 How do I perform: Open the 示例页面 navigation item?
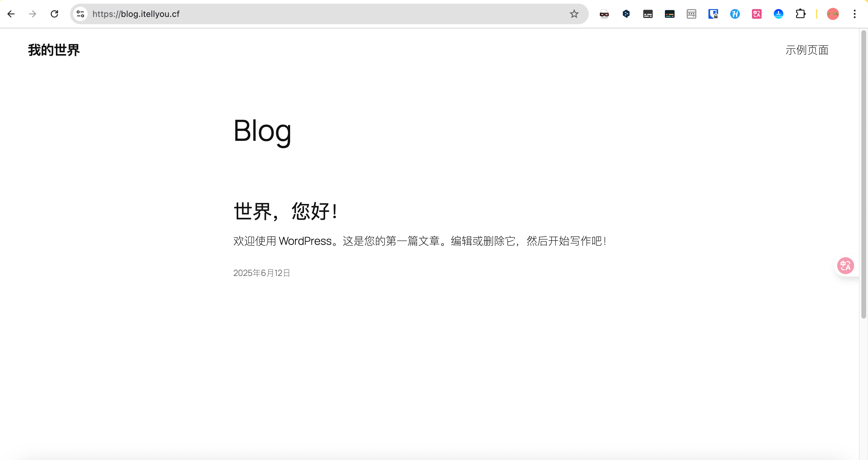pyautogui.click(x=807, y=50)
